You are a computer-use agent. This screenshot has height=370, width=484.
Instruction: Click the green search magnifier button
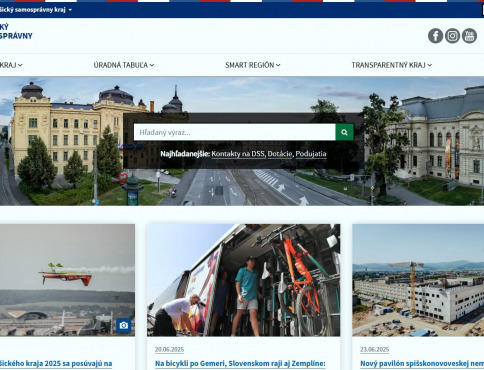tap(344, 132)
